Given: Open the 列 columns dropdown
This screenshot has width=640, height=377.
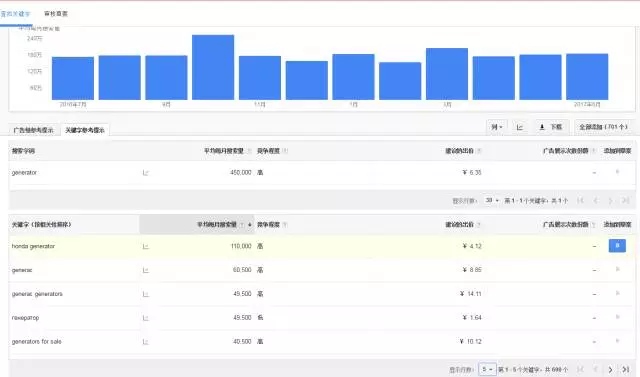Looking at the screenshot, I should tap(497, 127).
